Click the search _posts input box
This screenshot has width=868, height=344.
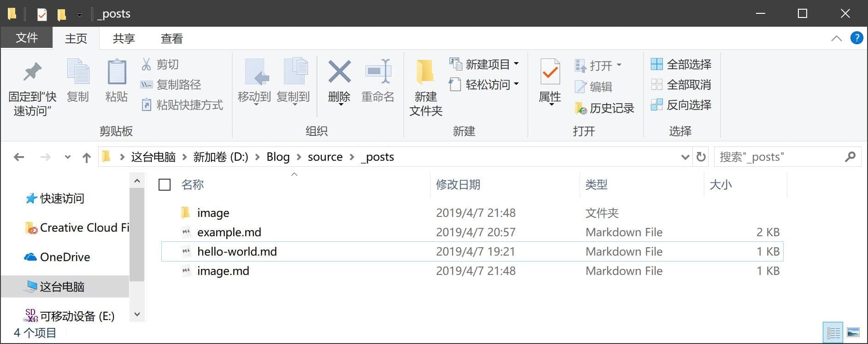pos(779,157)
